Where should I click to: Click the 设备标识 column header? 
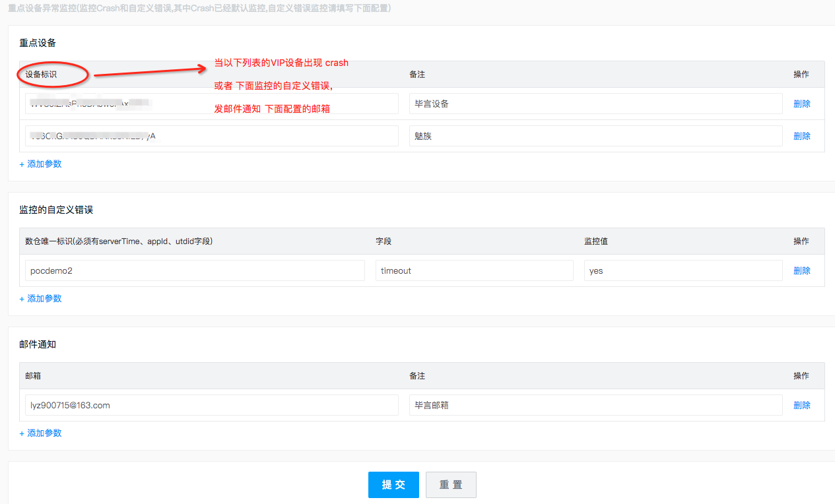click(41, 75)
